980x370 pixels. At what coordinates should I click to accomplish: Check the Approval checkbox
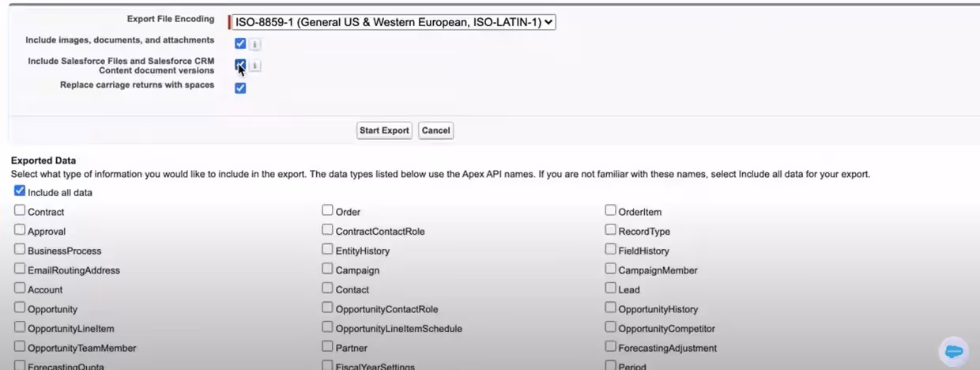click(20, 230)
